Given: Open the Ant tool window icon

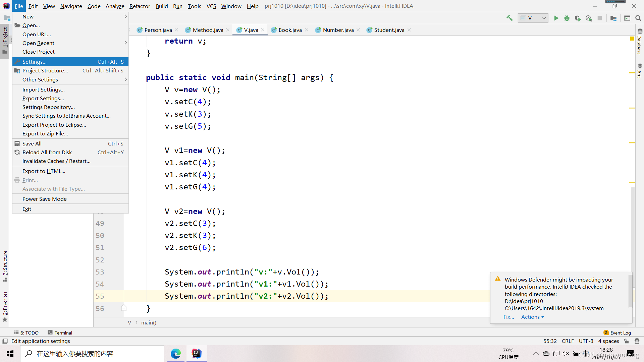Looking at the screenshot, I should [639, 70].
